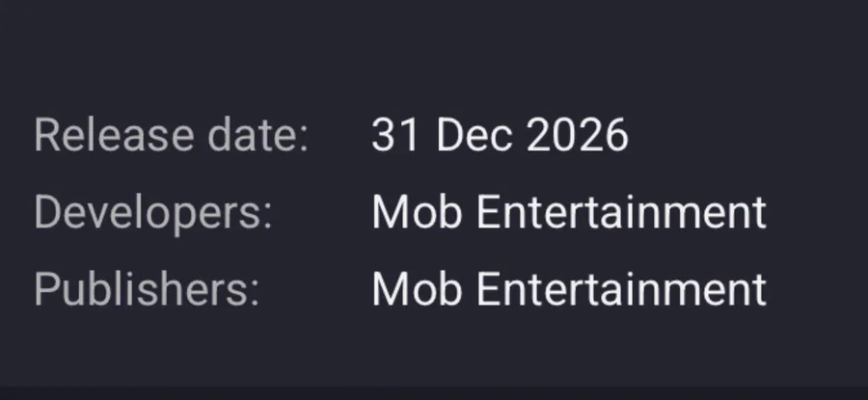
Task: Click the Publishers label
Action: tap(147, 289)
